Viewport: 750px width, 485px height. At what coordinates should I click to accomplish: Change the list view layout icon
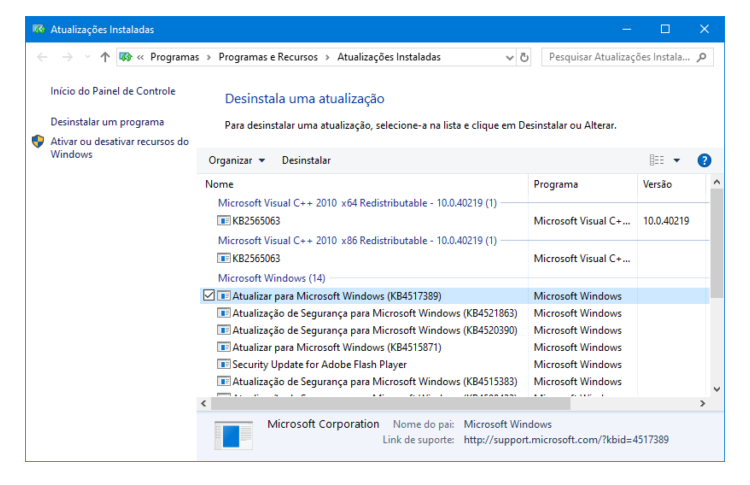tap(656, 160)
